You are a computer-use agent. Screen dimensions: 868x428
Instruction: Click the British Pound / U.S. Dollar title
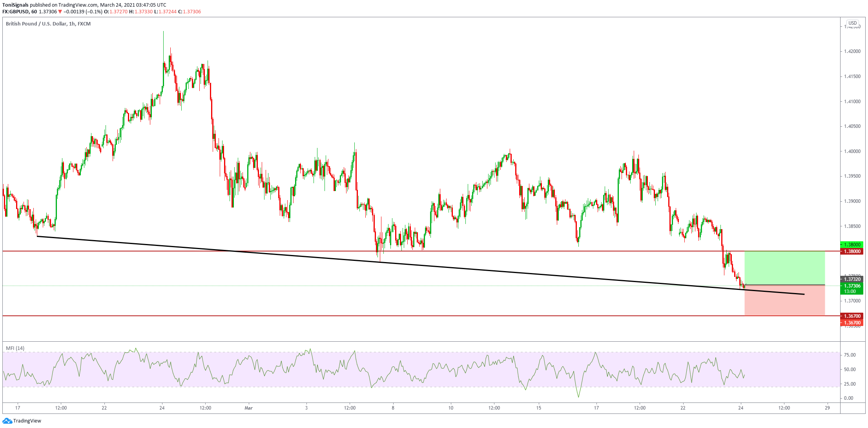click(x=36, y=24)
